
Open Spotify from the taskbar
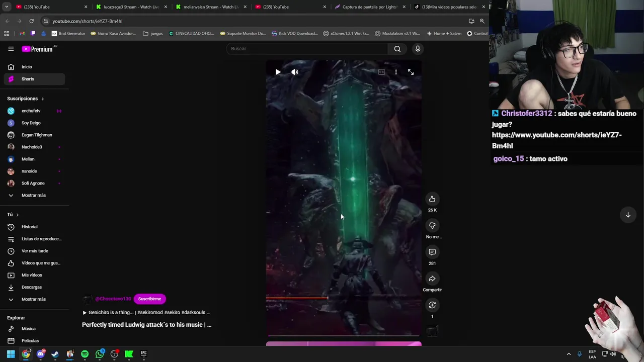(85, 354)
